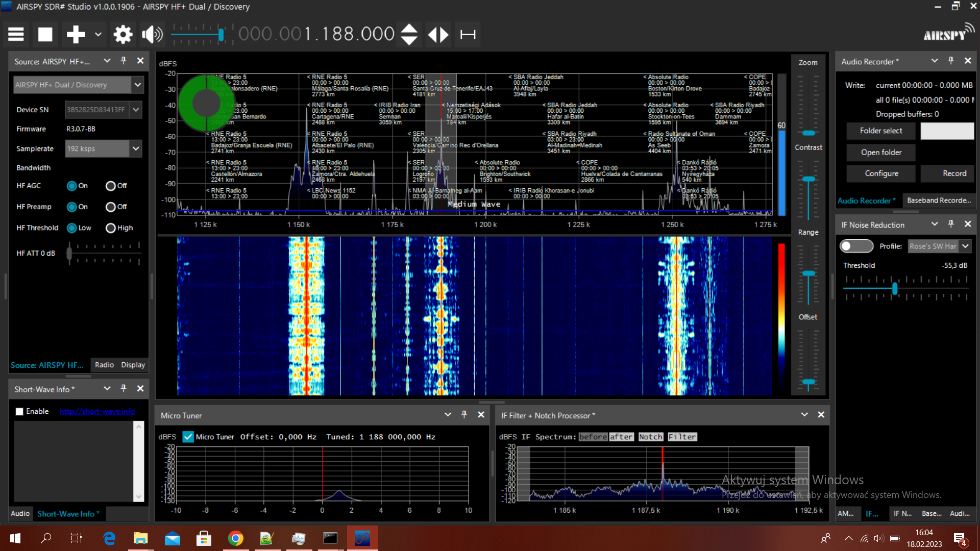Pin the Audio Recorder panel
The height and width of the screenshot is (551, 980).
951,61
